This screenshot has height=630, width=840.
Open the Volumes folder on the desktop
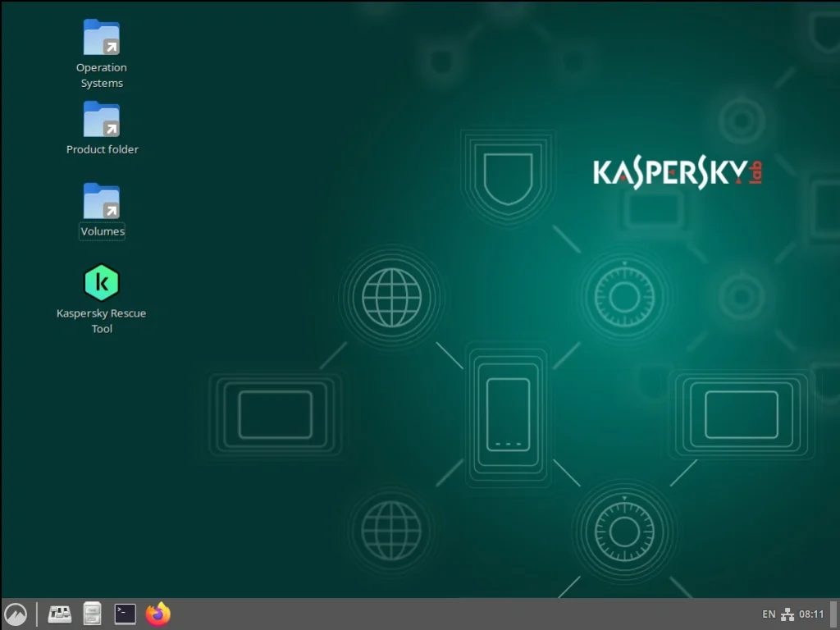[x=102, y=201]
